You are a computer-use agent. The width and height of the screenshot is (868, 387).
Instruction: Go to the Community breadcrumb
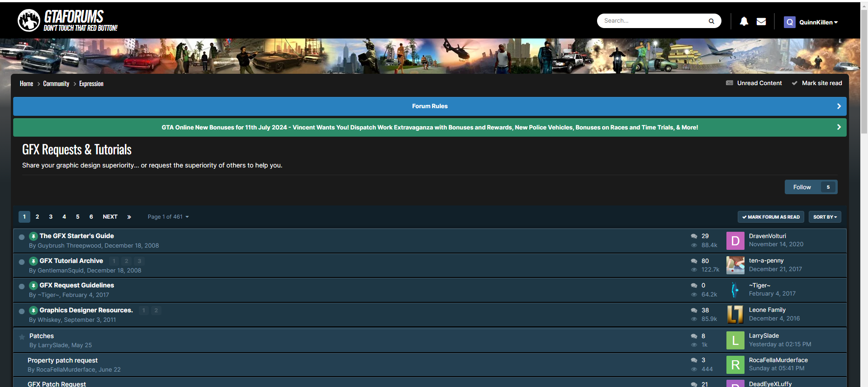56,84
